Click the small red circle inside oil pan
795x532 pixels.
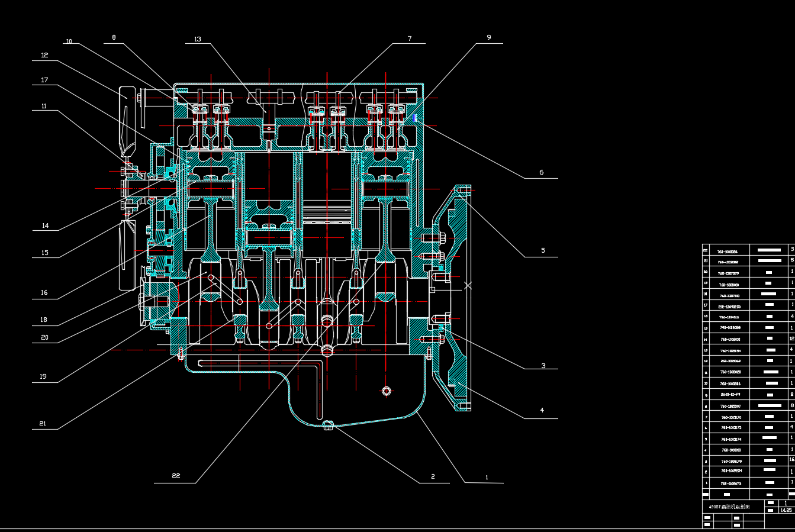(387, 391)
